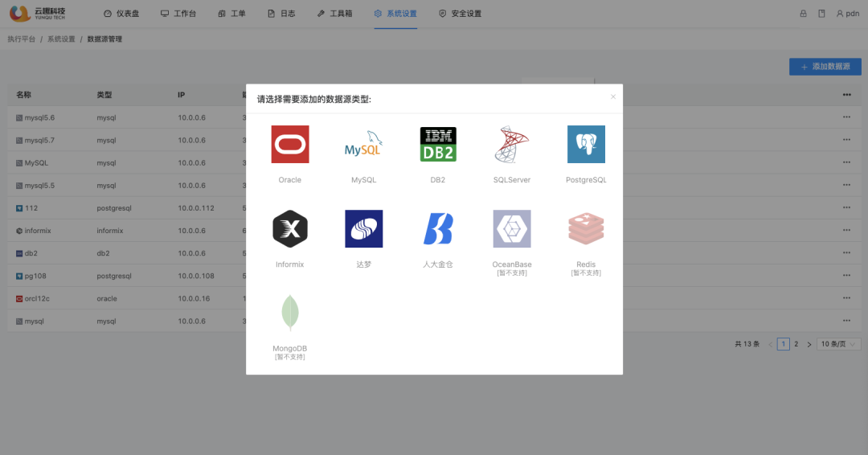Open the 日志 menu
The width and height of the screenshot is (868, 455).
point(281,14)
